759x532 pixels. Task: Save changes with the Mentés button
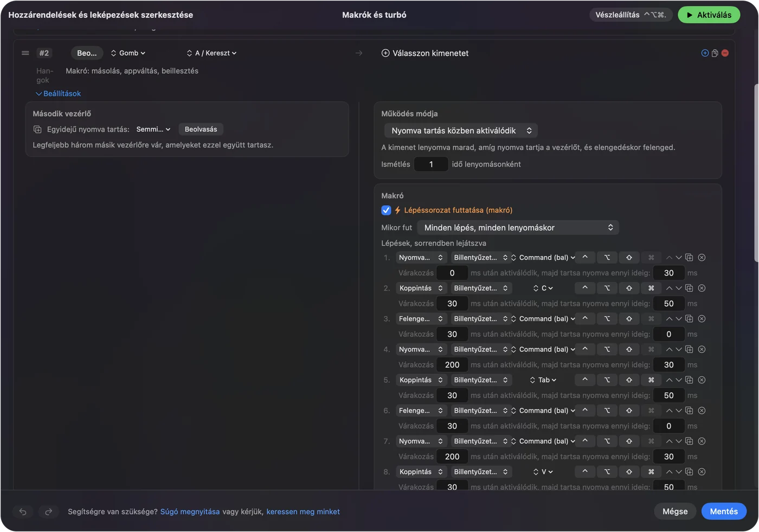(x=724, y=511)
